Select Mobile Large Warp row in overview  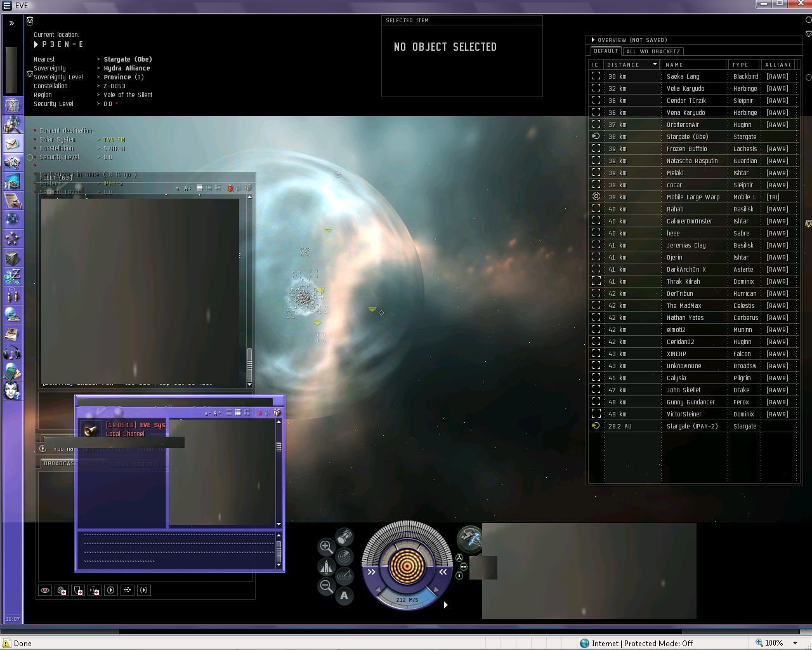tap(693, 197)
